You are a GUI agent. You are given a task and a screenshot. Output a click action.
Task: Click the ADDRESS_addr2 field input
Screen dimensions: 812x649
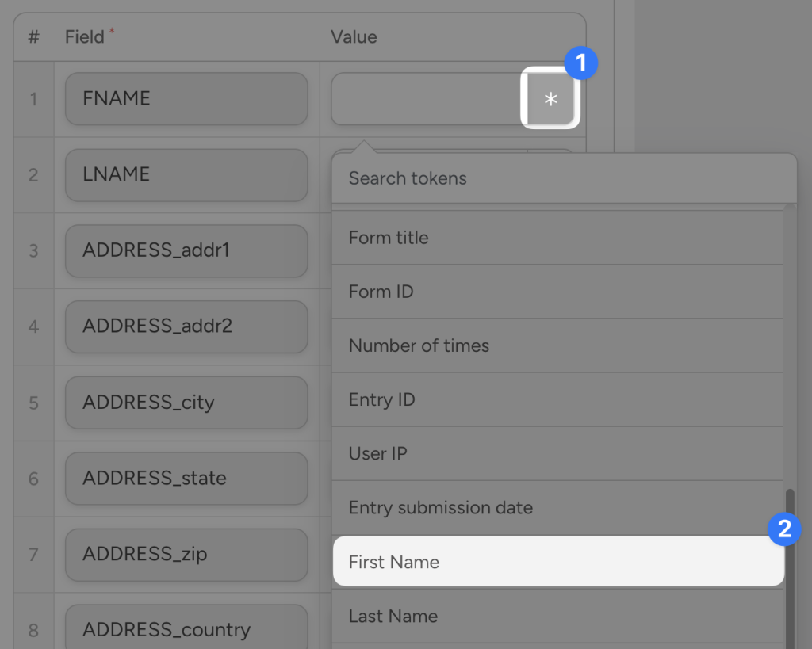point(186,326)
